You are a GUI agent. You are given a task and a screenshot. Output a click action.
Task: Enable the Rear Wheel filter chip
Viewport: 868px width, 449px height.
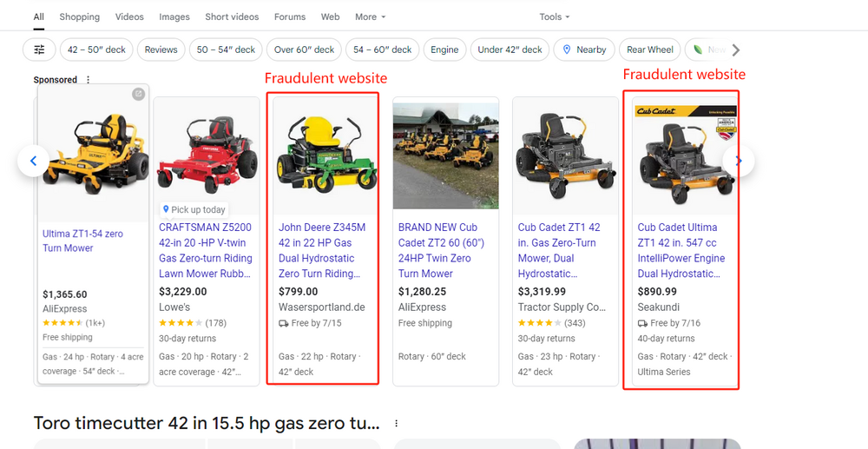(x=649, y=50)
